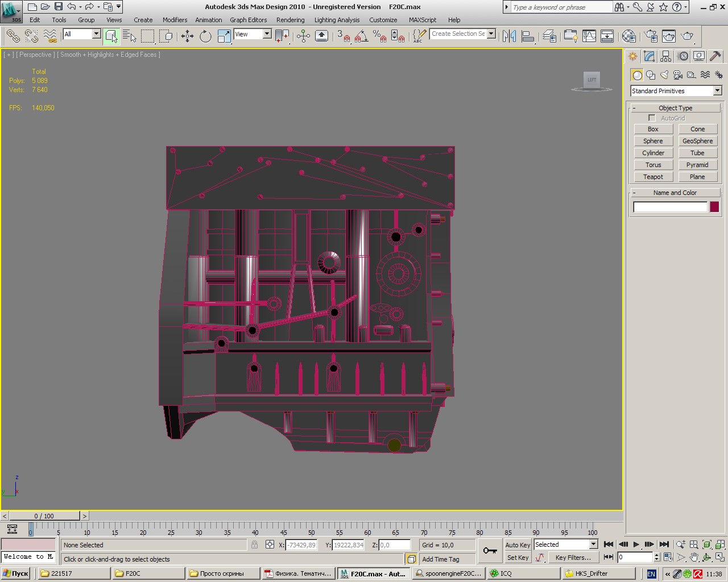Viewport: 728px width, 582px height.
Task: Open the MAXScript menu
Action: pyautogui.click(x=422, y=20)
